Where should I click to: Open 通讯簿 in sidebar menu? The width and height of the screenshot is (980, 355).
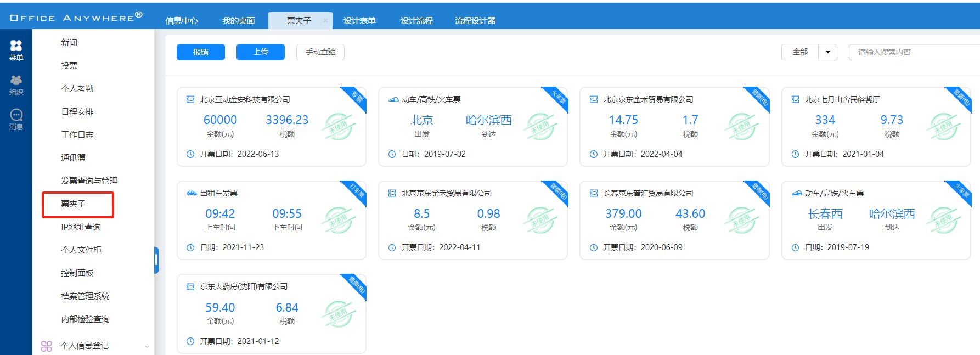click(73, 157)
